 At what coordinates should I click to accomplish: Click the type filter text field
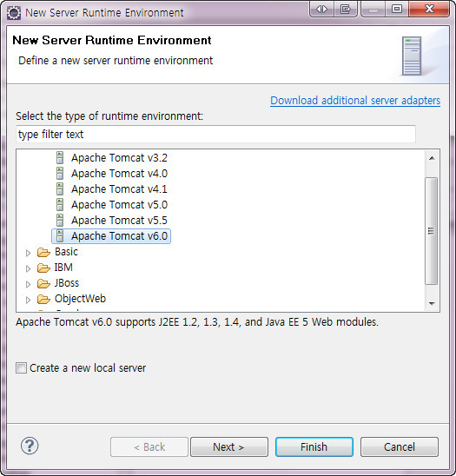click(215, 134)
